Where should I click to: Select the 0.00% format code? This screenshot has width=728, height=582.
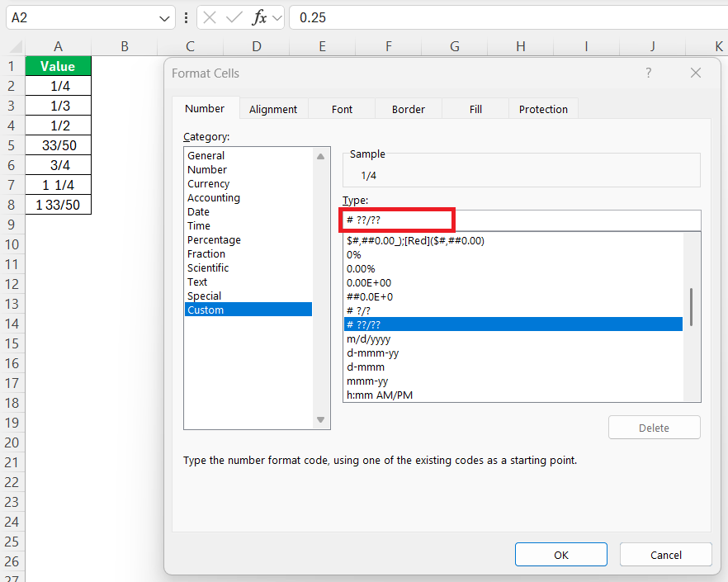pyautogui.click(x=513, y=268)
